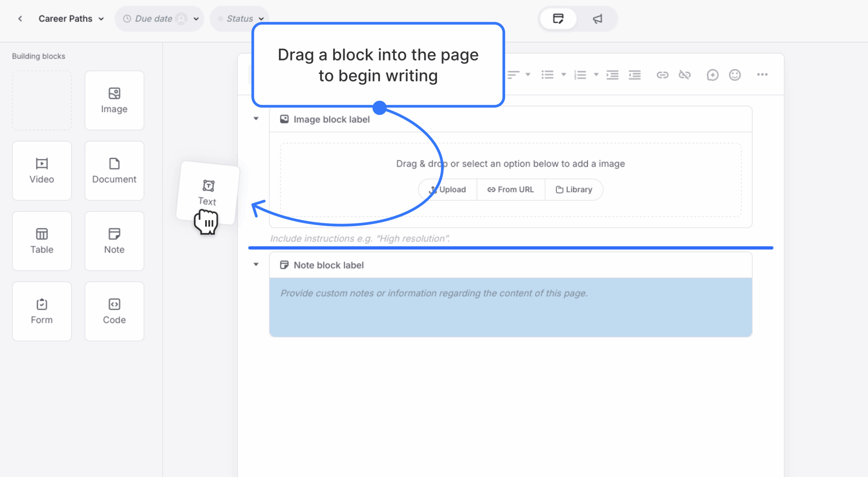Decrease indentation from the toolbar

(635, 75)
